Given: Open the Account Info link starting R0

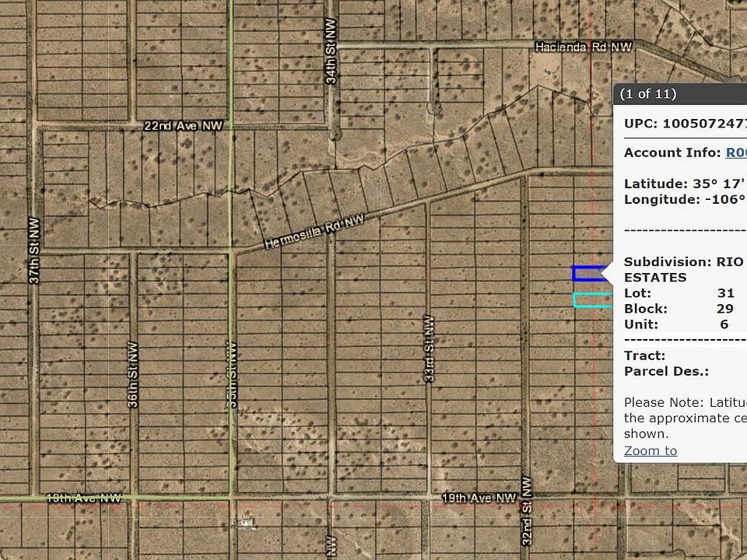Looking at the screenshot, I should point(736,152).
